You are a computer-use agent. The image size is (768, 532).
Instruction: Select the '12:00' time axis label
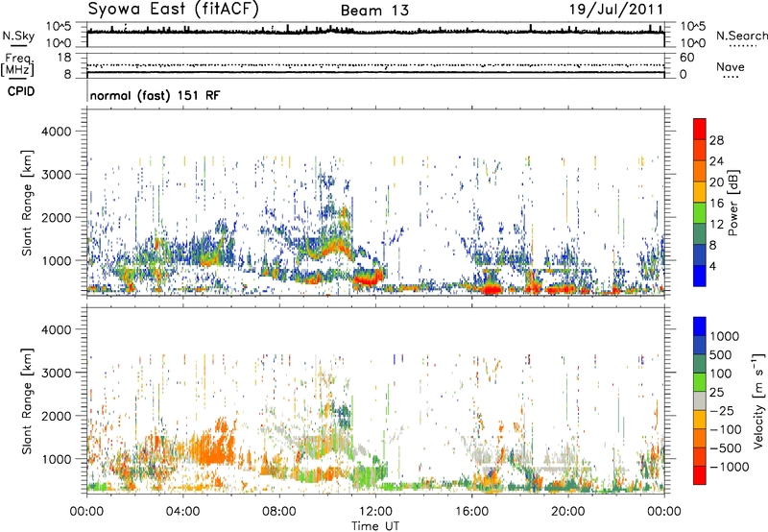pyautogui.click(x=375, y=512)
